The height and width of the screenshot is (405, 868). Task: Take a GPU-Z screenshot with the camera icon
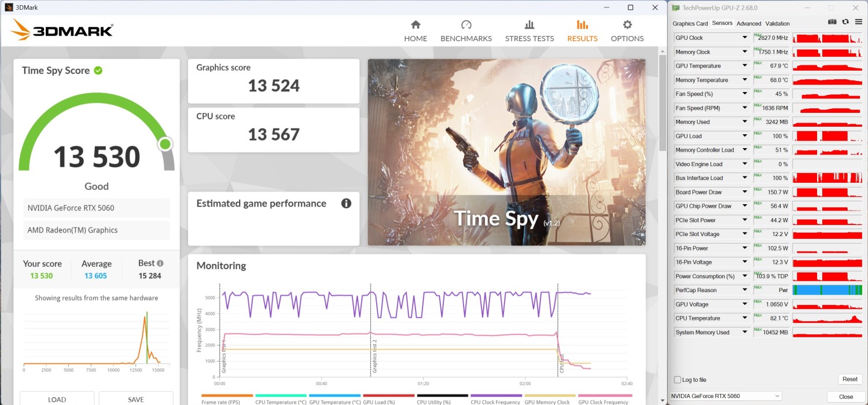pos(832,22)
